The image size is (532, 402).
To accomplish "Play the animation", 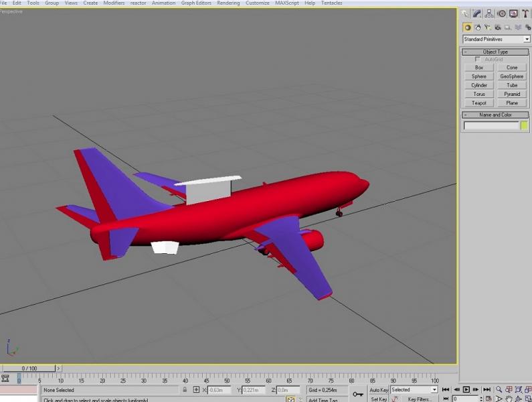I will (x=466, y=389).
